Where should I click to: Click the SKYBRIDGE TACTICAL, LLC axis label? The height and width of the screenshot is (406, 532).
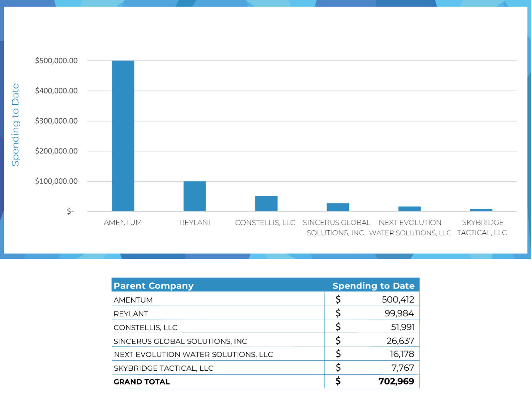(482, 227)
